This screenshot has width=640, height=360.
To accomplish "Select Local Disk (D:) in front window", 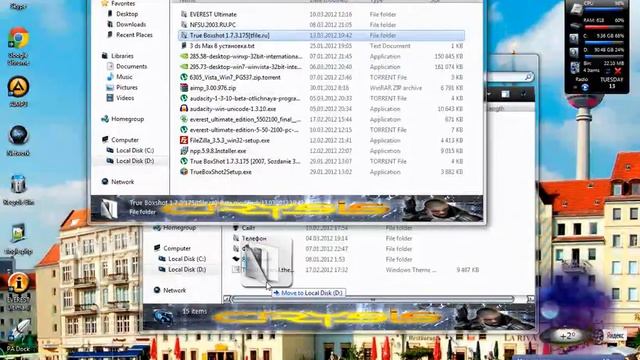I will 135,161.
